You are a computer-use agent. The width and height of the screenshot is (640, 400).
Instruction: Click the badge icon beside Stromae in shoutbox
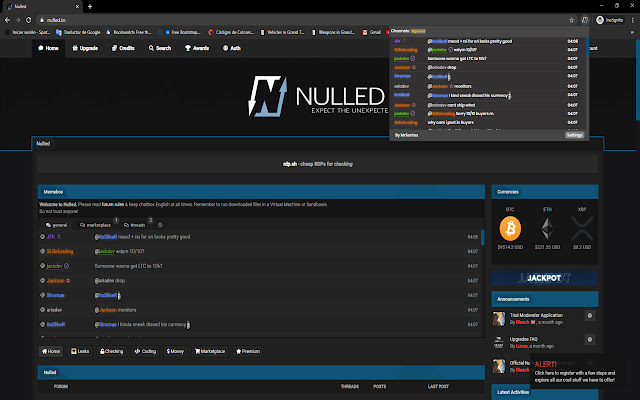tap(42, 295)
